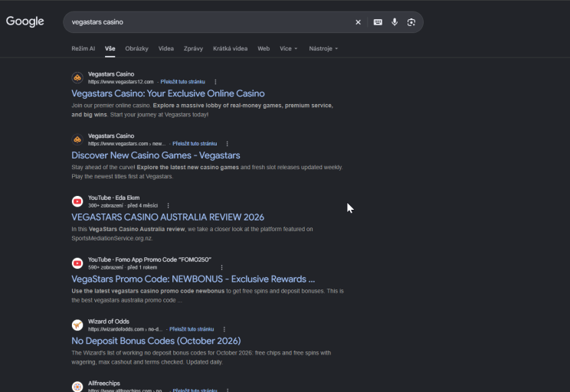The image size is (570, 392).
Task: Start voice search with the microphone icon
Action: click(x=395, y=22)
